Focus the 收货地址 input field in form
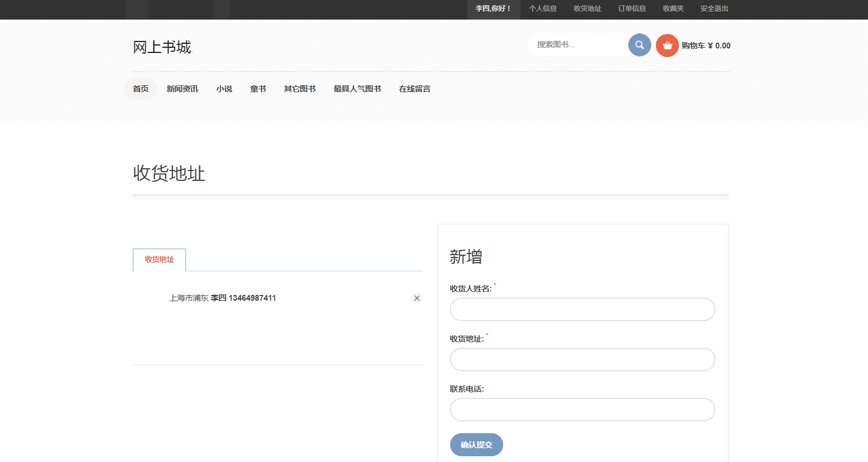This screenshot has width=868, height=462. (582, 359)
